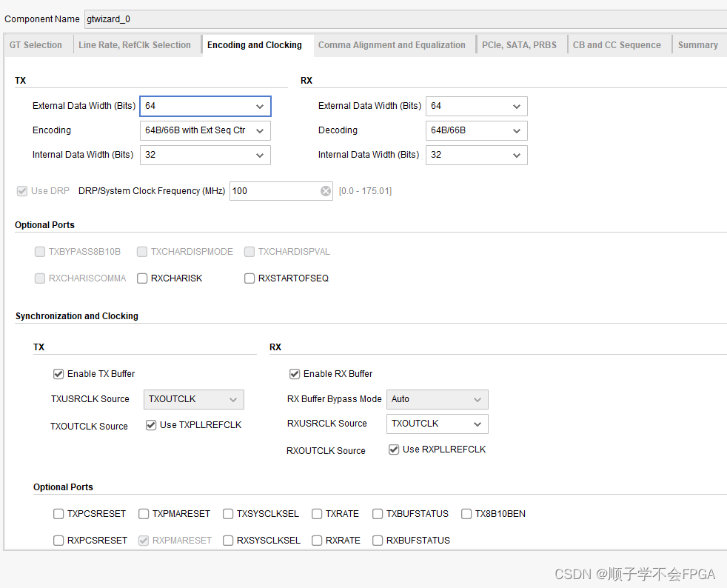Viewport: 727px width, 588px height.
Task: Select the Encoding and Clocking tab
Action: click(255, 45)
